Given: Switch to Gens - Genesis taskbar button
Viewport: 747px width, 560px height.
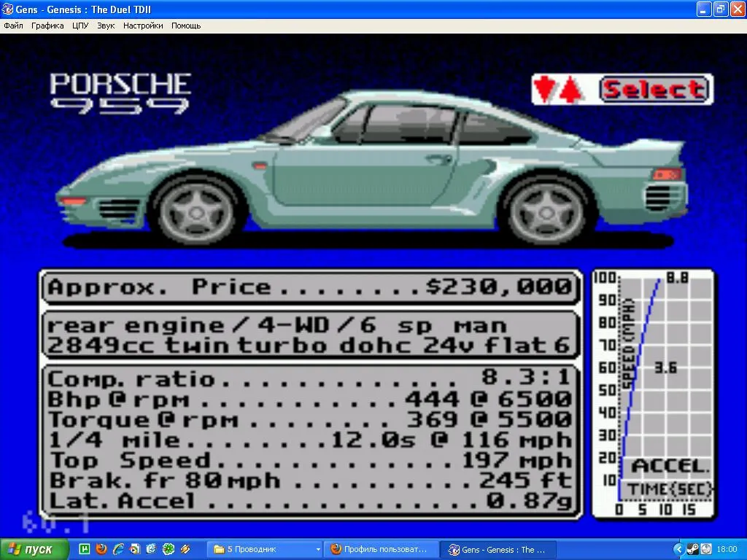Looking at the screenshot, I should (498, 550).
